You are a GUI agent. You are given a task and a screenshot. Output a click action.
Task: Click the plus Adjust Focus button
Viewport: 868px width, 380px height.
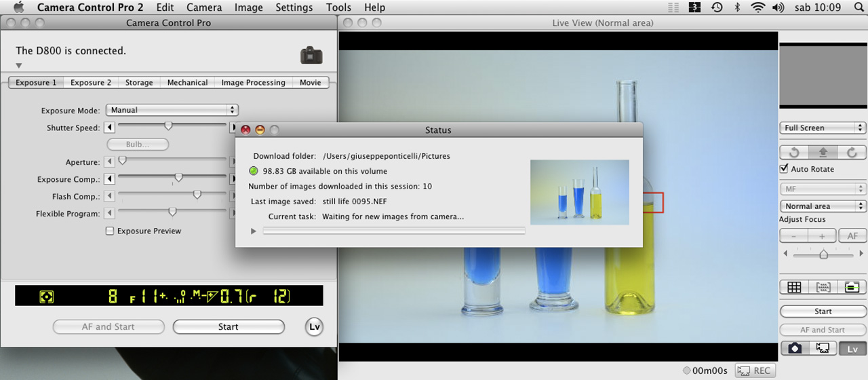[822, 236]
